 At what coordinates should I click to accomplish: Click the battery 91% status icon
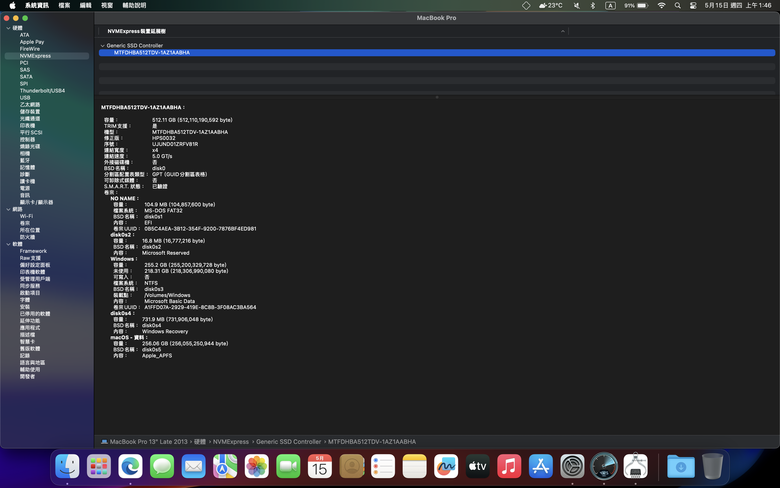click(x=636, y=5)
